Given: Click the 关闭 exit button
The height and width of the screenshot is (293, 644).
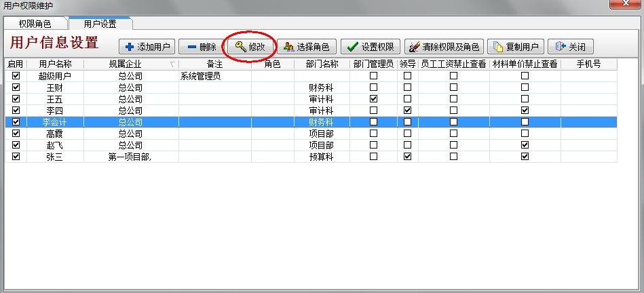Looking at the screenshot, I should pos(571,47).
